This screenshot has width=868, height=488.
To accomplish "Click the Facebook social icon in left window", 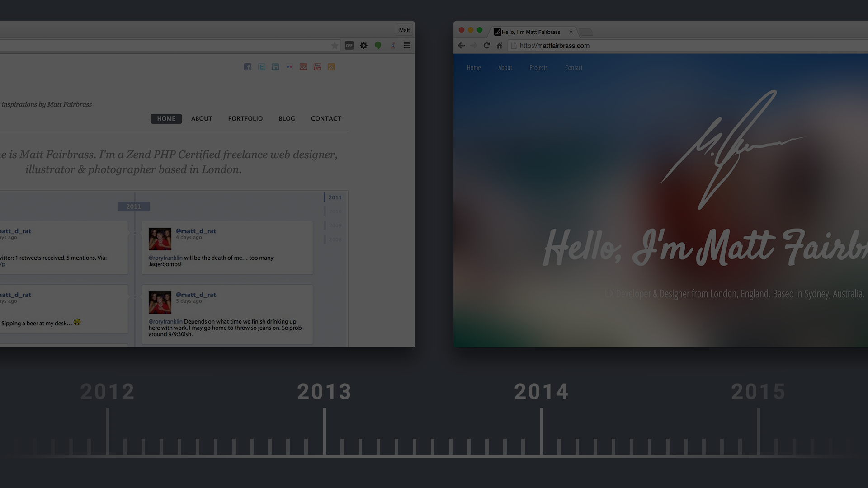I will point(248,67).
